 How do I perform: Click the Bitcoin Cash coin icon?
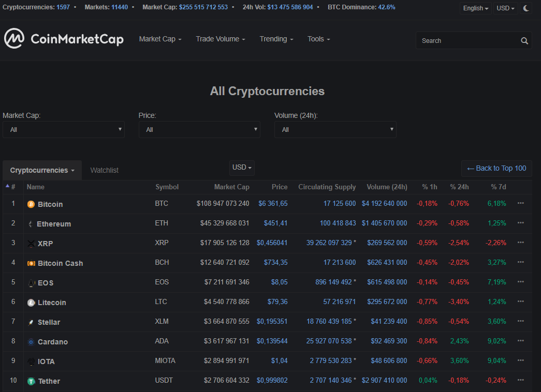[x=31, y=263]
